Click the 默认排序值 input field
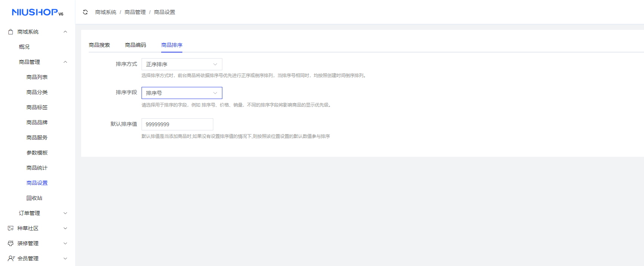Viewport: 644px width, 266px height. coord(177,124)
